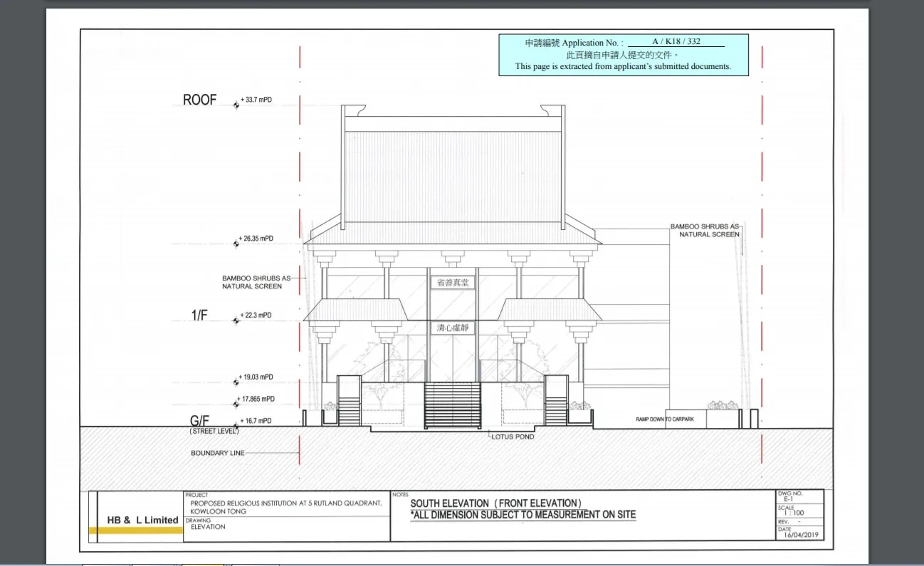Click the application number A / K18 / 332
Viewport: 924px width, 566px height.
[x=676, y=42]
